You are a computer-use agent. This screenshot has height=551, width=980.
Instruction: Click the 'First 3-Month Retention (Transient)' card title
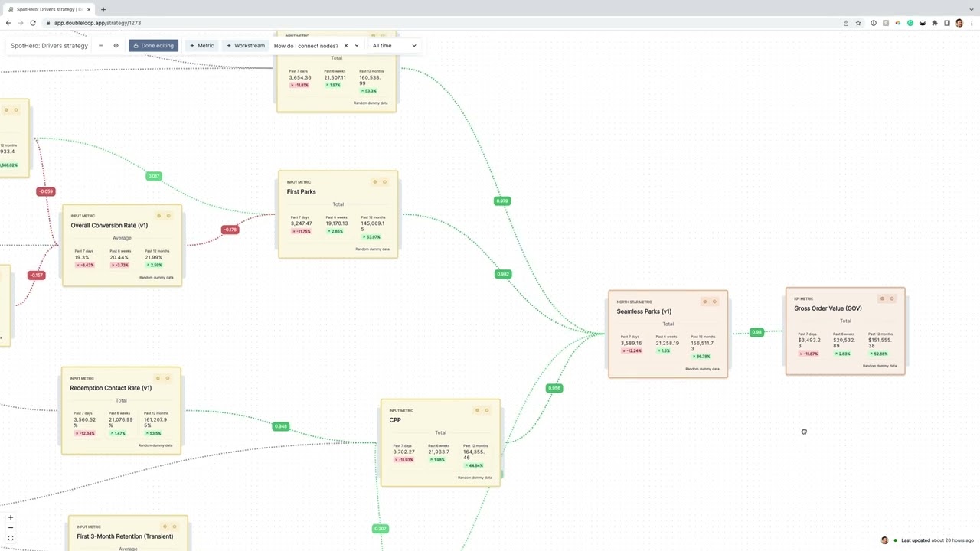pos(125,536)
